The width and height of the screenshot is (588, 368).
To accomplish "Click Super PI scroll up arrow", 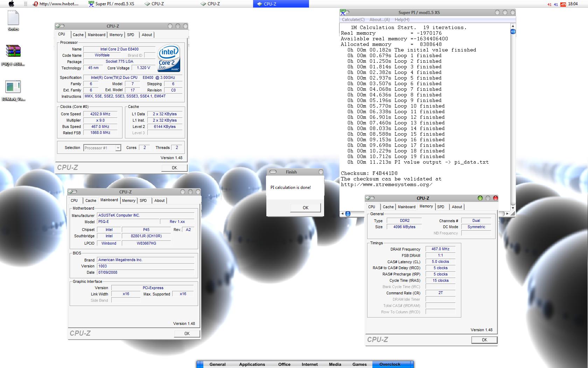I will 513,26.
